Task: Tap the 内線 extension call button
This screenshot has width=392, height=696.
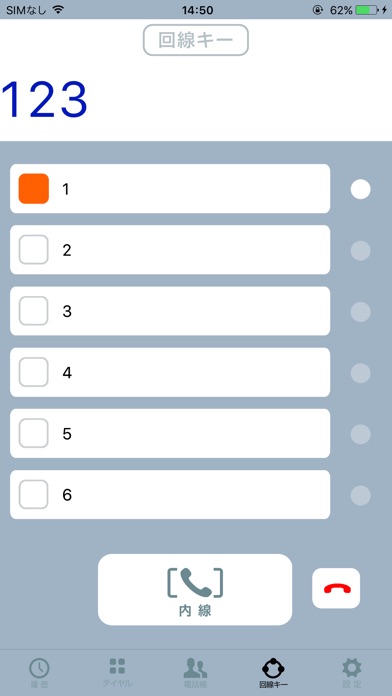Action: 195,589
